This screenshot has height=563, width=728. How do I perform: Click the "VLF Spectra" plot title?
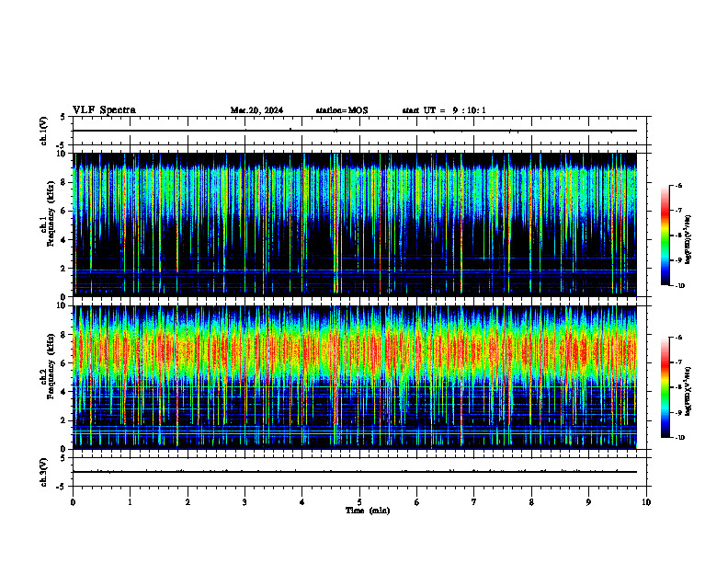click(x=104, y=110)
